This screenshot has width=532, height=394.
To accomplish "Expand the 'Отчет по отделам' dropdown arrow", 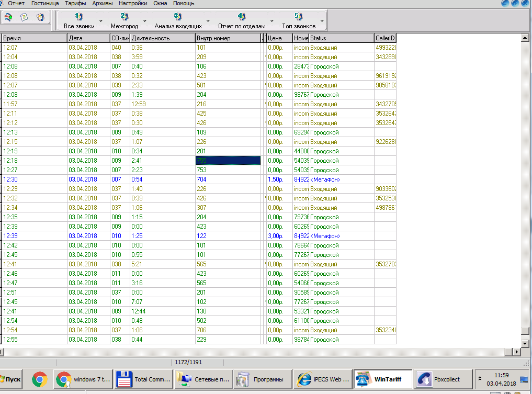I will coord(271,21).
